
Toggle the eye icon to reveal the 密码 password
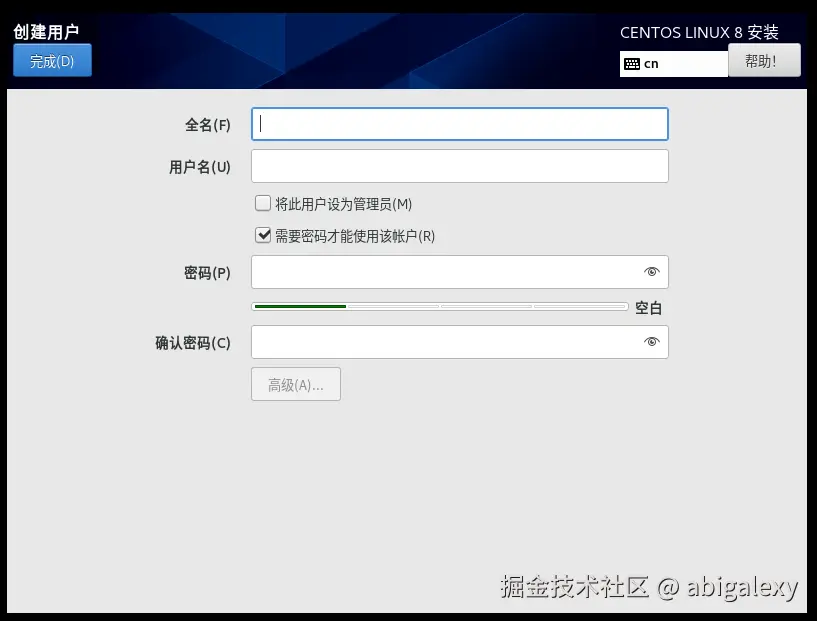click(651, 271)
